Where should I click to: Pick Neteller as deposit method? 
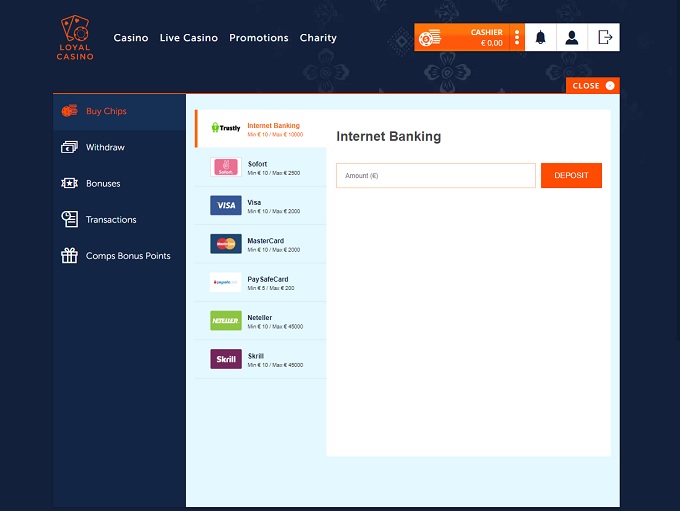pyautogui.click(x=260, y=321)
